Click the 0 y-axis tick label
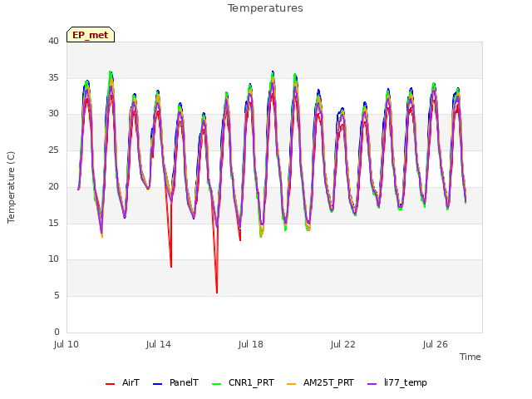The height and width of the screenshot is (399, 532). (x=57, y=332)
